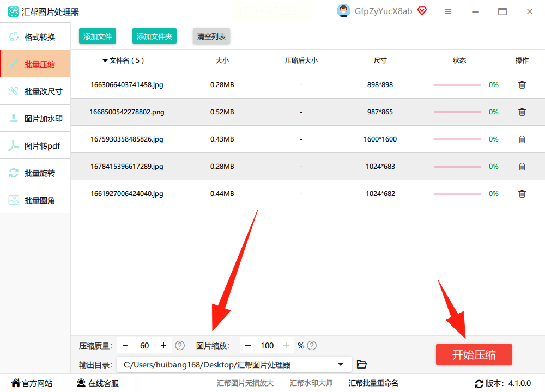Browse output folder via the folder icon
The width and height of the screenshot is (545, 392).
click(362, 364)
